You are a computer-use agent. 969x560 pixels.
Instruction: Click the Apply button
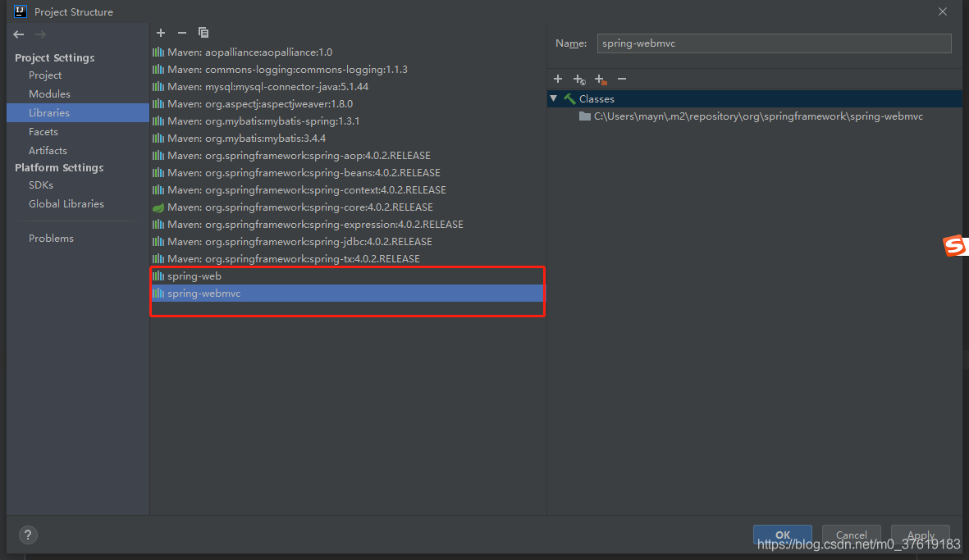(920, 535)
